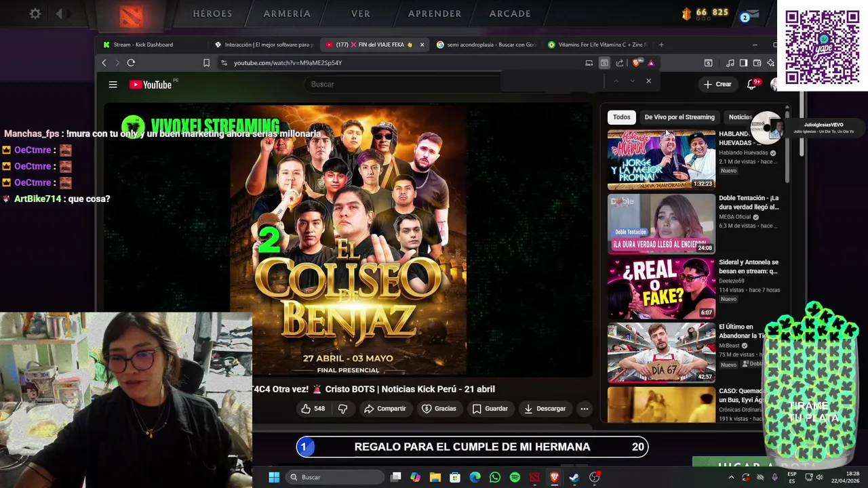Viewport: 868px width, 488px height.
Task: Click the share page icon in address bar
Action: (620, 63)
